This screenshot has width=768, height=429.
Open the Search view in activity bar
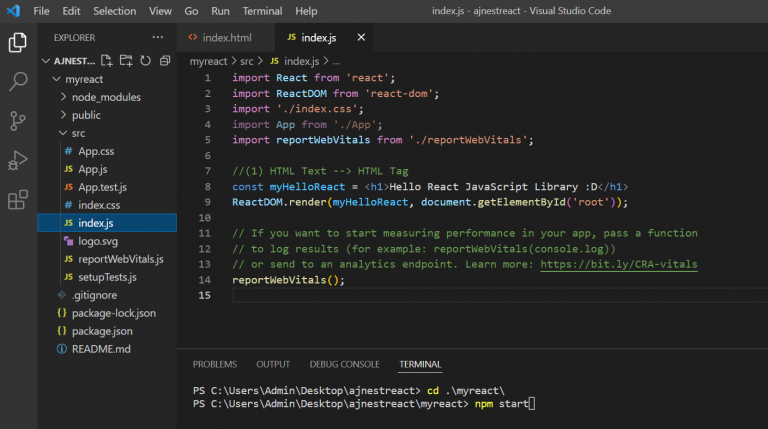[x=17, y=82]
